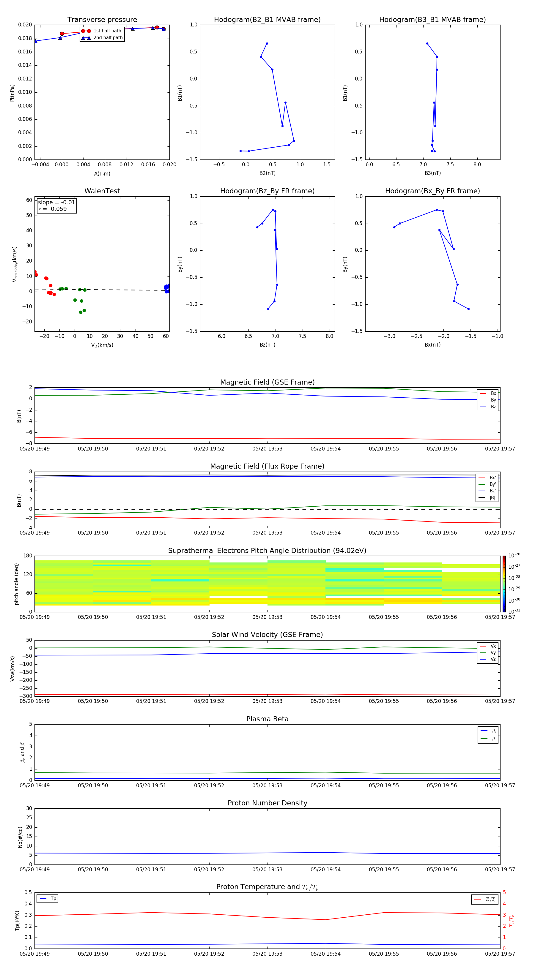
Task: Click the lowest green Walen test point
Action: pos(81,312)
